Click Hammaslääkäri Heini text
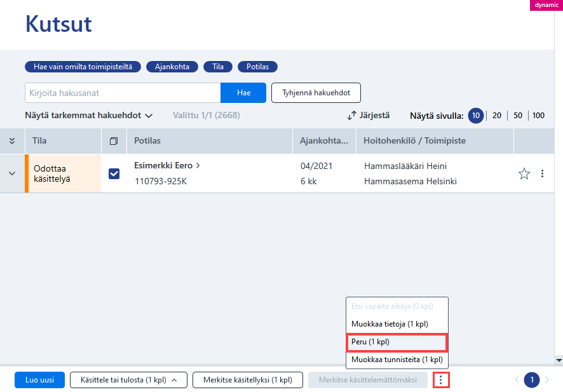This screenshot has width=563, height=392. click(x=405, y=166)
